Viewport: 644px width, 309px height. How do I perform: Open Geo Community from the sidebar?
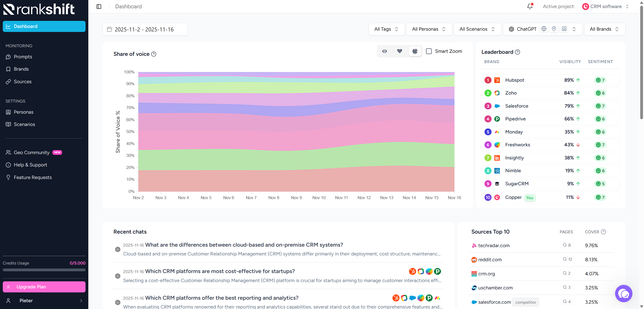31,152
